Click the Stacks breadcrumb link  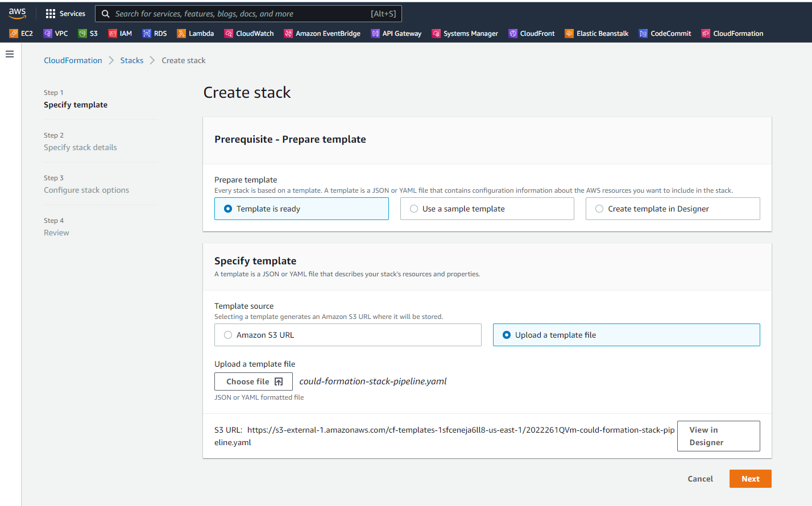pos(131,60)
